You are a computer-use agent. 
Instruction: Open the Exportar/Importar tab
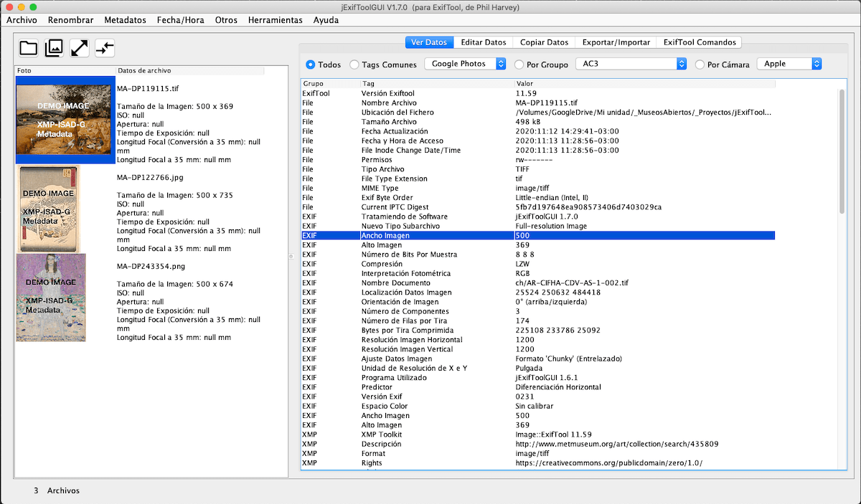tap(616, 42)
